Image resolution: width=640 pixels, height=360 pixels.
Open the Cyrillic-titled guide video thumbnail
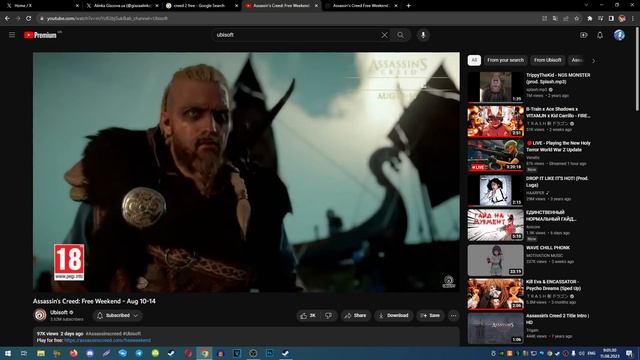(496, 225)
